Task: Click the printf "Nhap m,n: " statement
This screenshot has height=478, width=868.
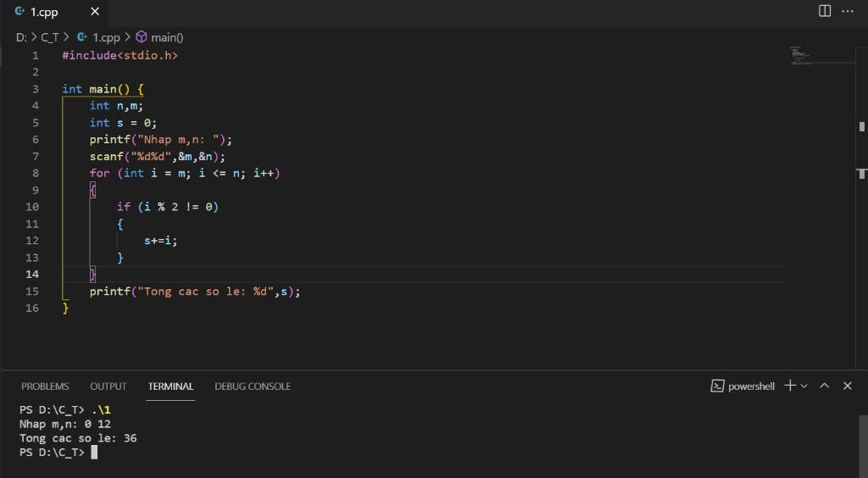Action: tap(161, 139)
